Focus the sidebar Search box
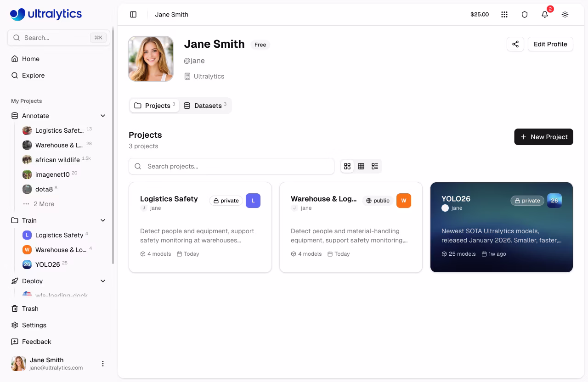This screenshot has height=382, width=588. tap(59, 38)
